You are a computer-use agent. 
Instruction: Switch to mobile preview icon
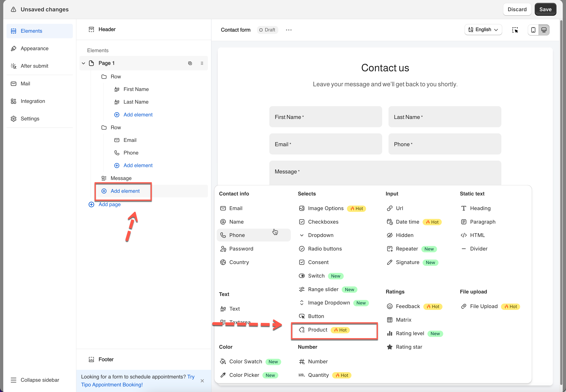click(x=533, y=30)
